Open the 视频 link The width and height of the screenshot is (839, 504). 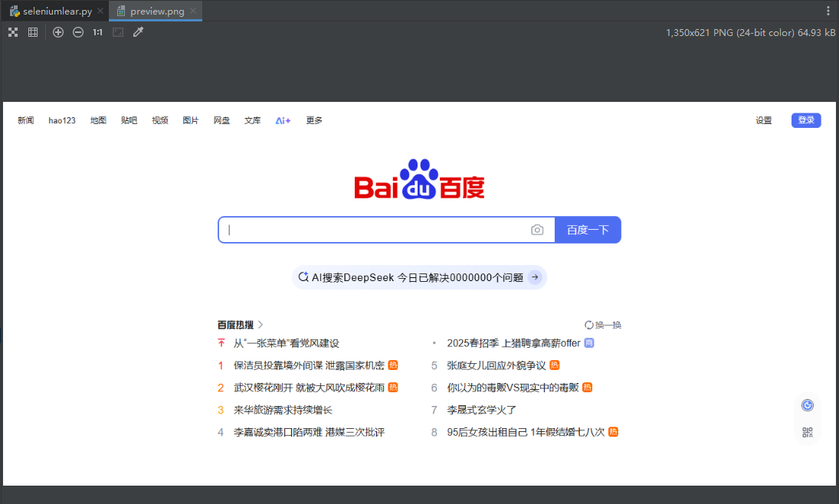coord(160,120)
